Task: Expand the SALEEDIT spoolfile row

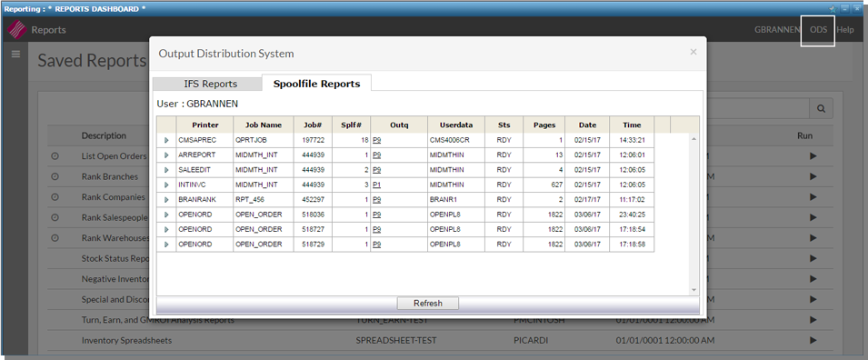Action: (166, 170)
